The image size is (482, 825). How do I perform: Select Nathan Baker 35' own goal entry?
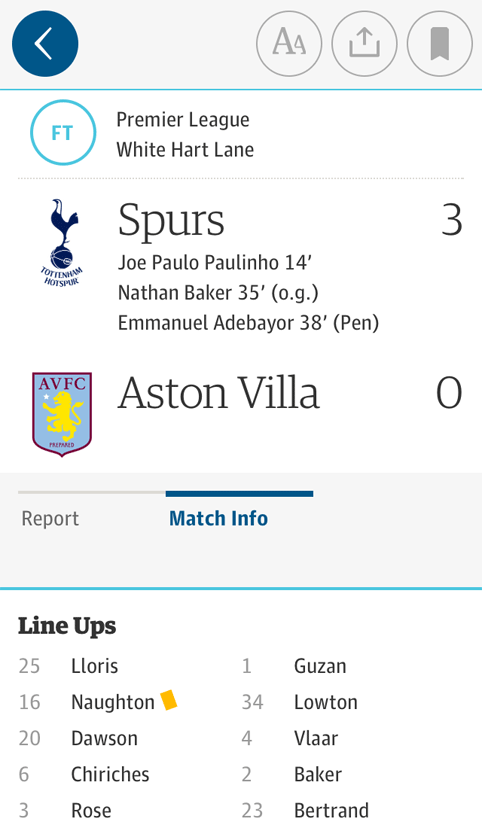point(218,293)
